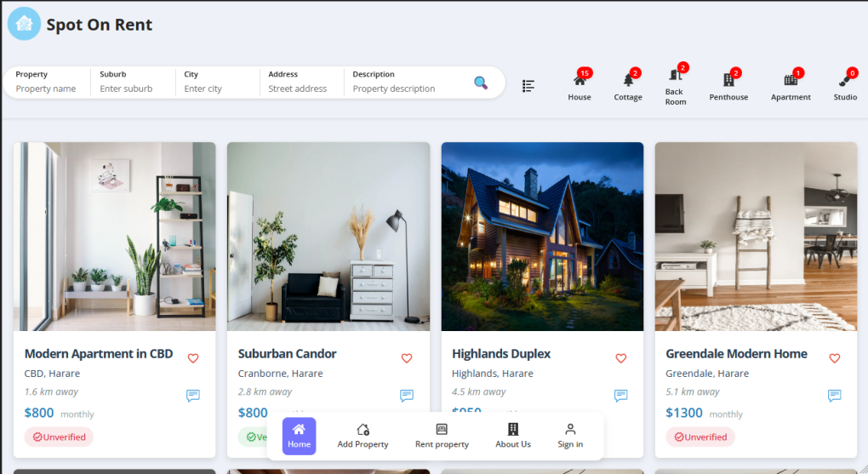This screenshot has width=868, height=474.
Task: Favorite the Highlands Duplex listing
Action: 621,358
